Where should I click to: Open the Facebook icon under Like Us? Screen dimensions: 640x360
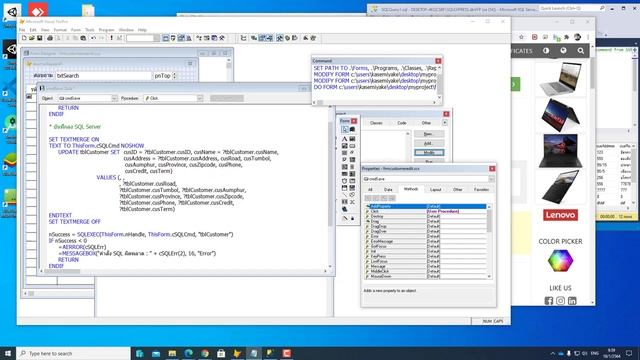[x=549, y=301]
